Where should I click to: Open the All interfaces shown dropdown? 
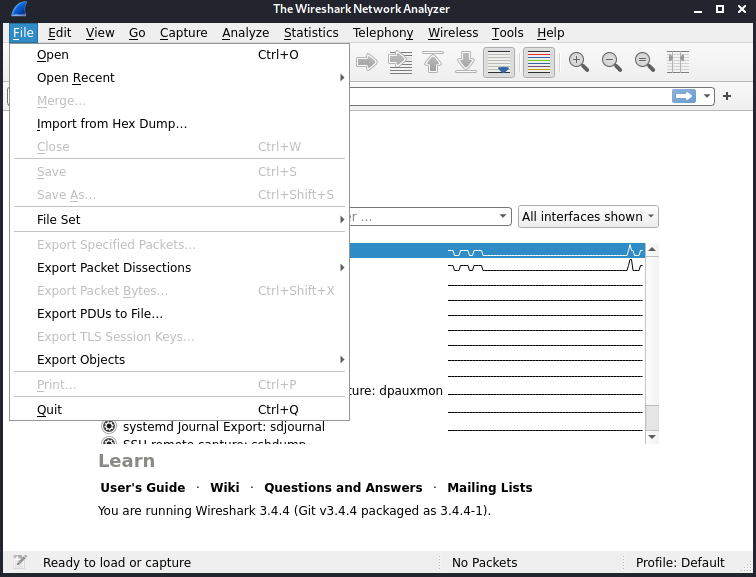click(x=588, y=216)
